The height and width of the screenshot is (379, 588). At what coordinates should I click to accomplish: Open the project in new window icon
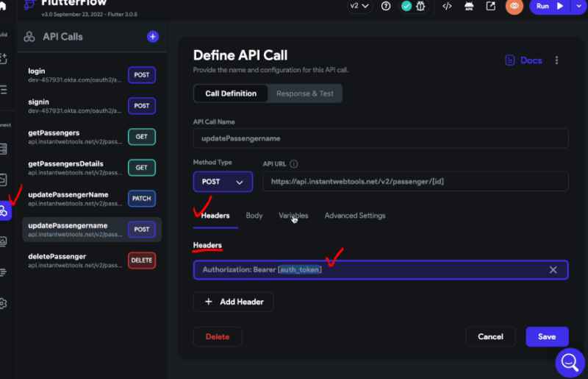(490, 6)
